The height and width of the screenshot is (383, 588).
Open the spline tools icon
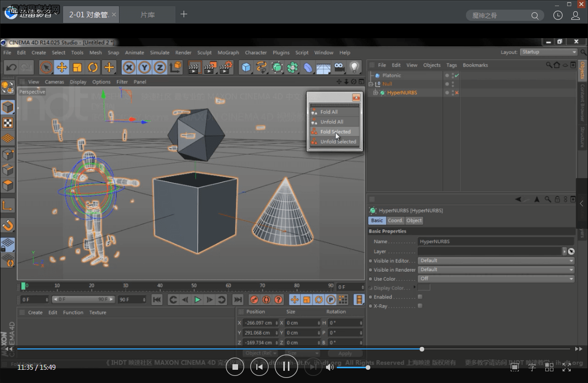click(x=261, y=68)
